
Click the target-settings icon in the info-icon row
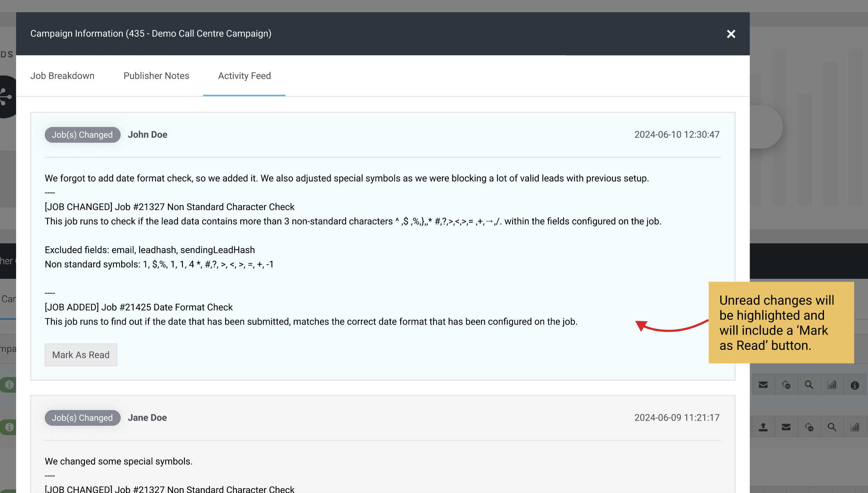click(786, 385)
